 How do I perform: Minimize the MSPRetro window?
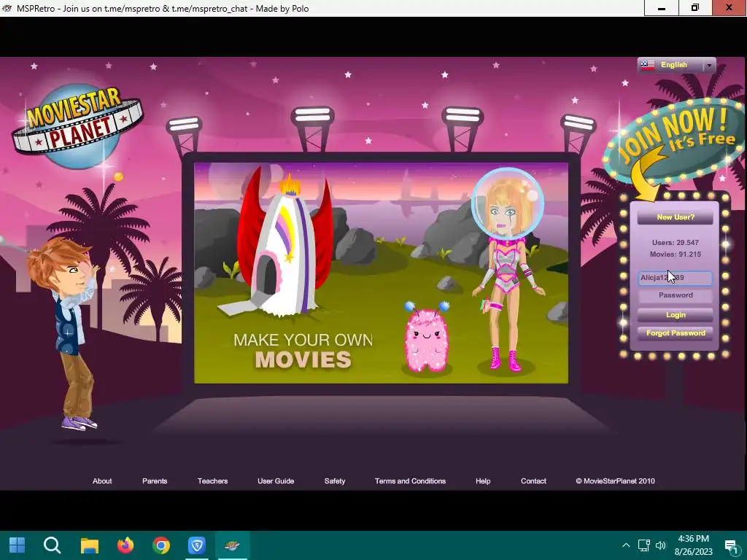661,8
